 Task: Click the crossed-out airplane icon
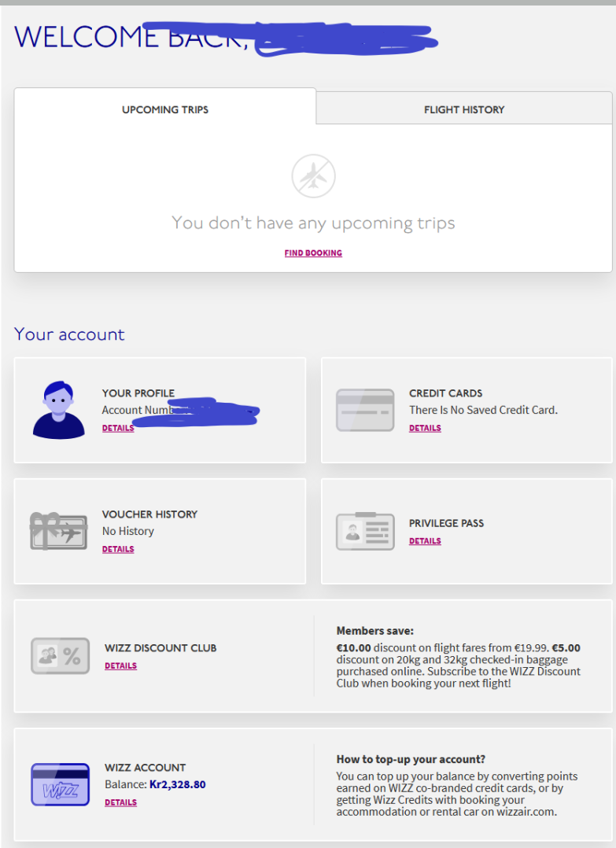coord(313,176)
